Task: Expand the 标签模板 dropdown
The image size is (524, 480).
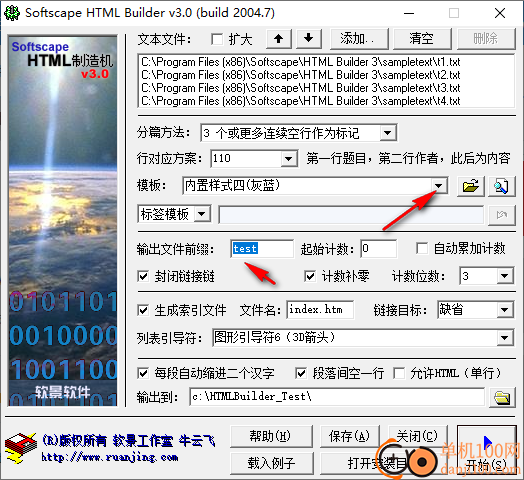Action: tap(202, 214)
